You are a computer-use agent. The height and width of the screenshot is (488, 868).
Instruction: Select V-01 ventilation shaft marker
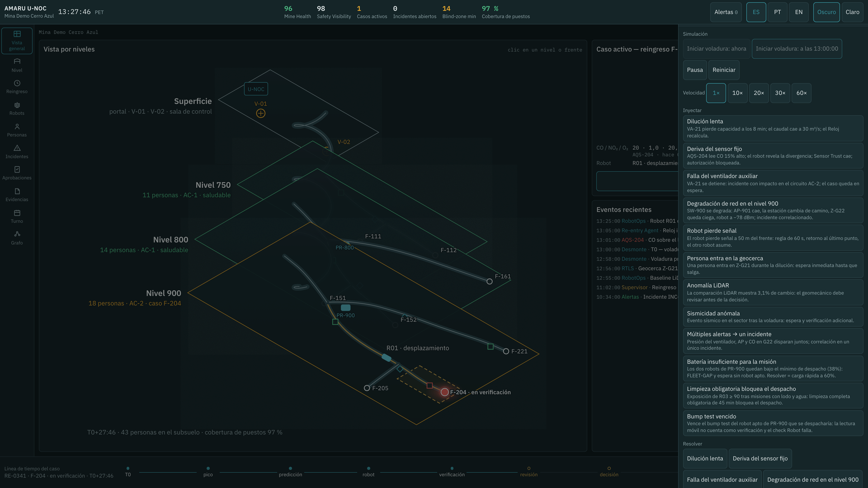[261, 113]
